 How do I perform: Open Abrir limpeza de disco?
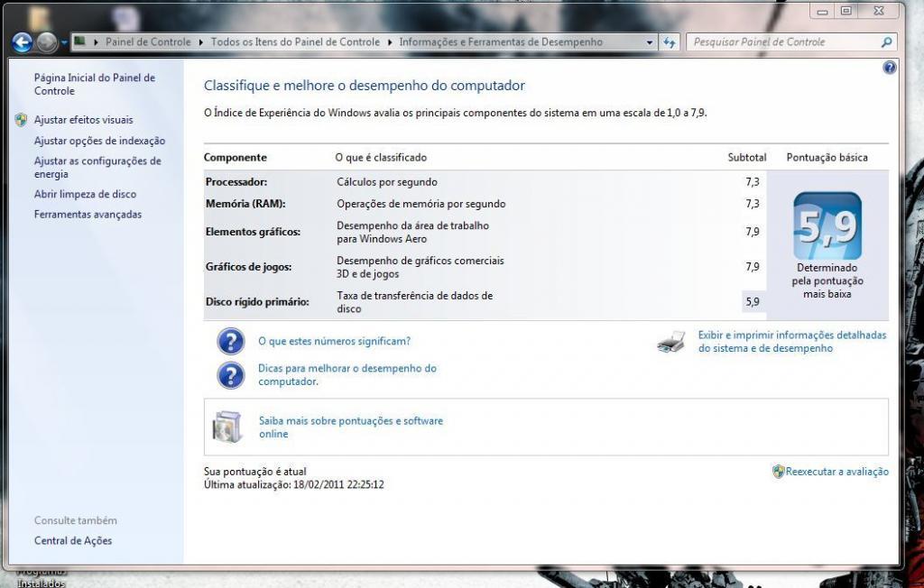pos(85,194)
